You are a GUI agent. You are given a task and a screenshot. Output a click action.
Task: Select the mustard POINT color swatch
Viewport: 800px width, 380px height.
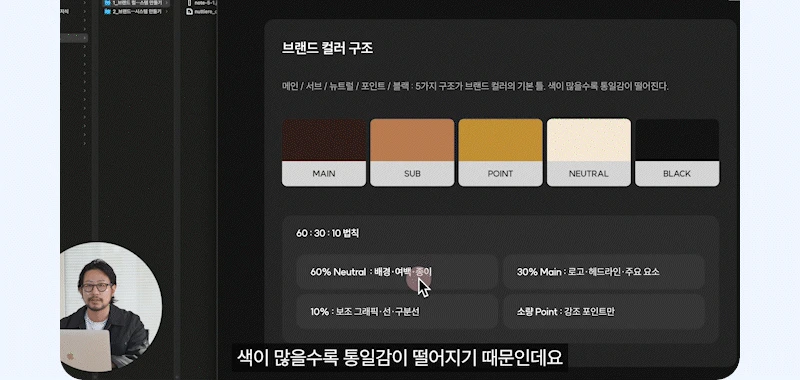tap(501, 140)
